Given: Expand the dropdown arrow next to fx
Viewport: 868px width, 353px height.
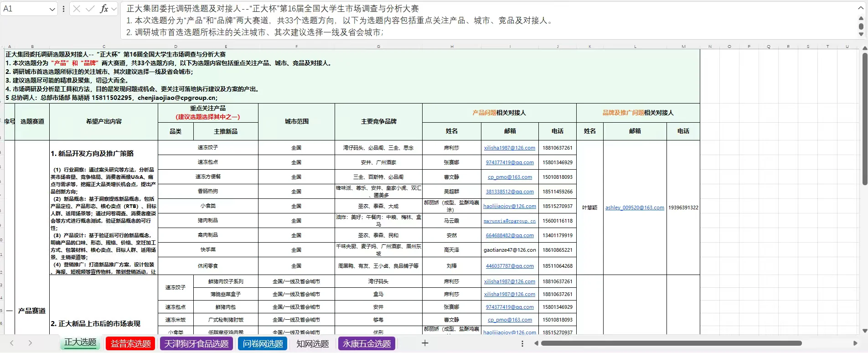Looking at the screenshot, I should (x=114, y=9).
